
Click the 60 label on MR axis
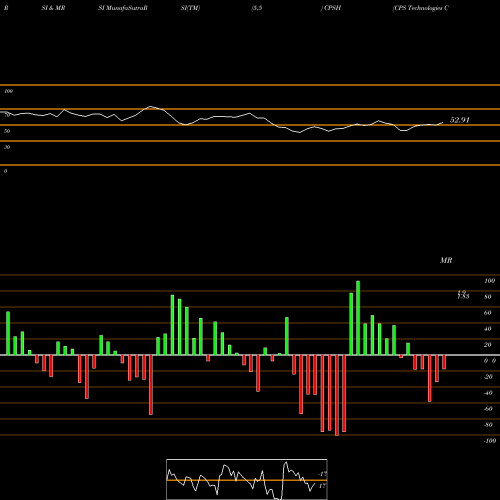[488, 313]
